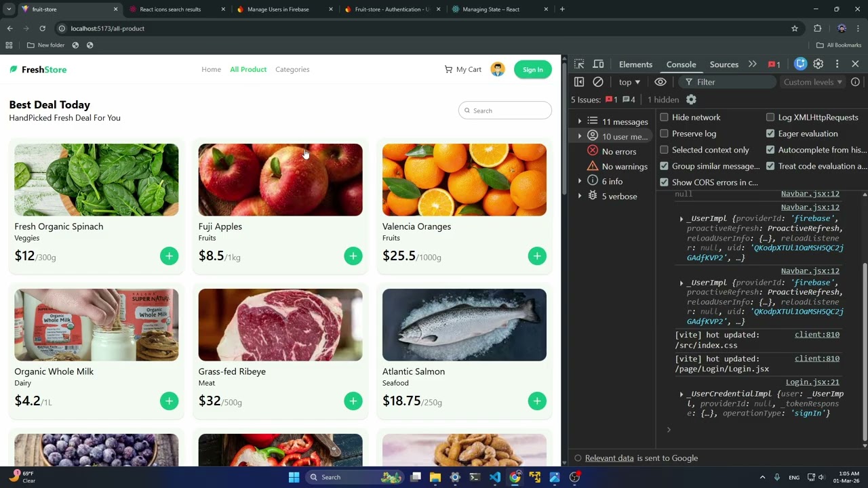Viewport: 868px width, 488px height.
Task: Open the browser tab search dropdown
Action: pyautogui.click(x=9, y=9)
